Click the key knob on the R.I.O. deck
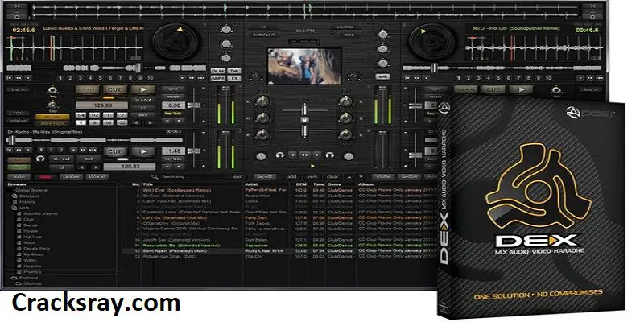The width and height of the screenshot is (644, 322). pos(555,89)
